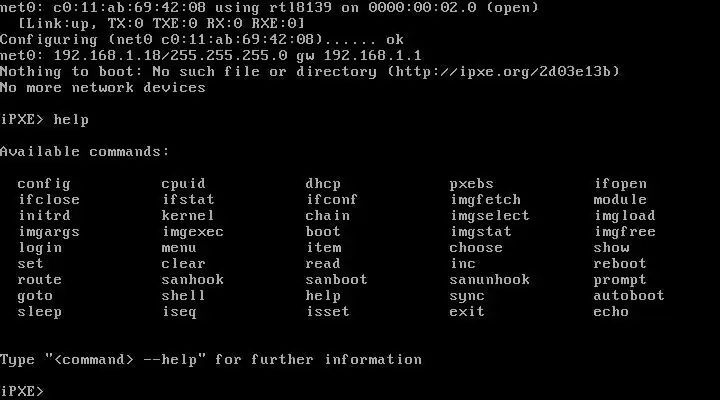
Task: Click the bottom iPXE> prompt line
Action: 22,391
